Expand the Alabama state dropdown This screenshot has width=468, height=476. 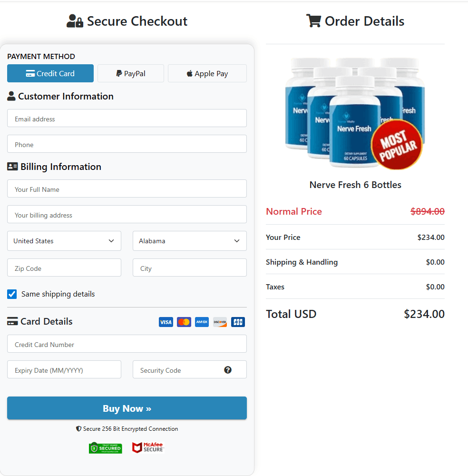pos(189,241)
